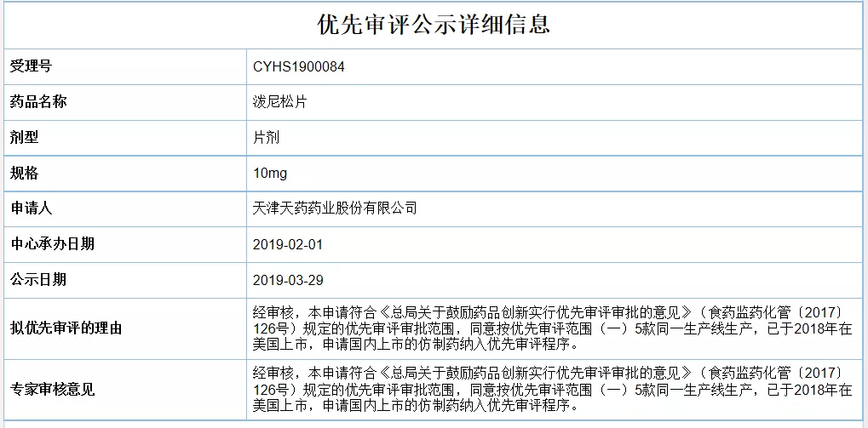Click the acceptance number CYHS1900084

[x=299, y=66]
